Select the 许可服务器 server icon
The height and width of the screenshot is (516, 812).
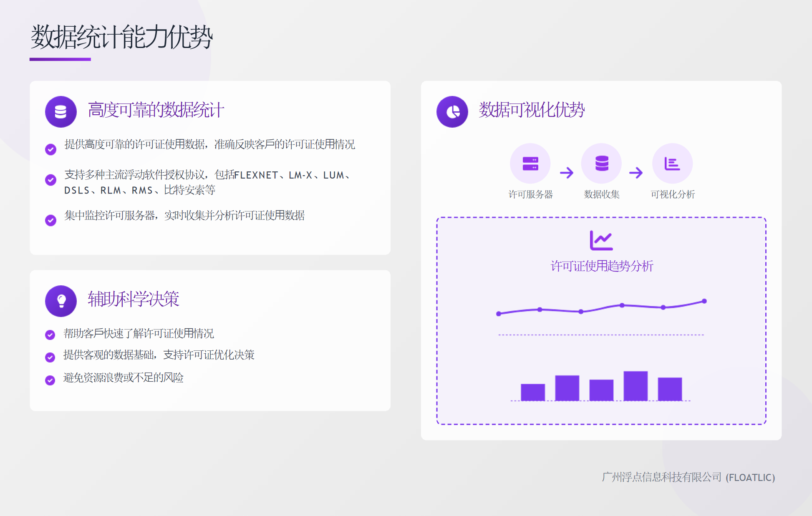pos(530,164)
